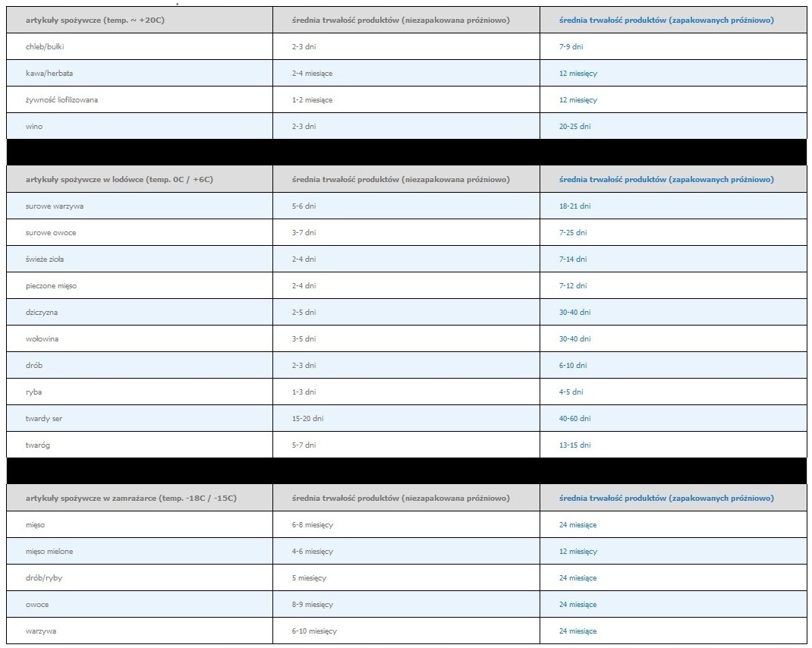
Task: Click '5 miesięcy' cell
Action: click(406, 578)
